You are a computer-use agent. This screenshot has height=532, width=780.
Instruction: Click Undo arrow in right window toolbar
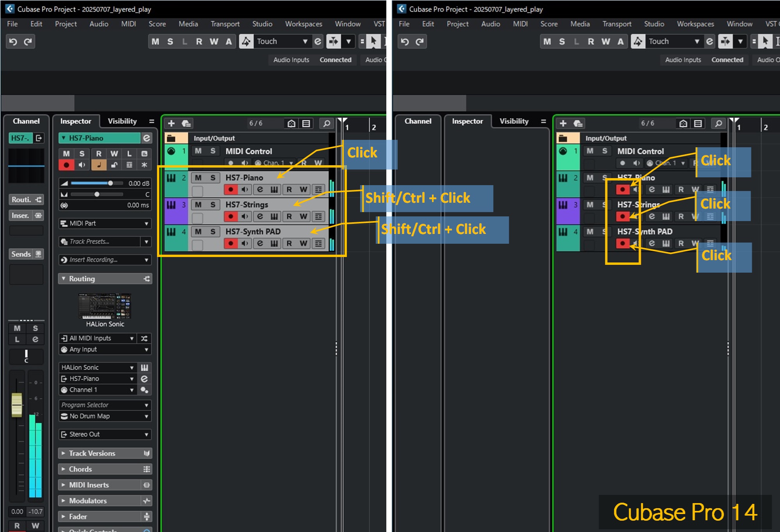(x=405, y=41)
